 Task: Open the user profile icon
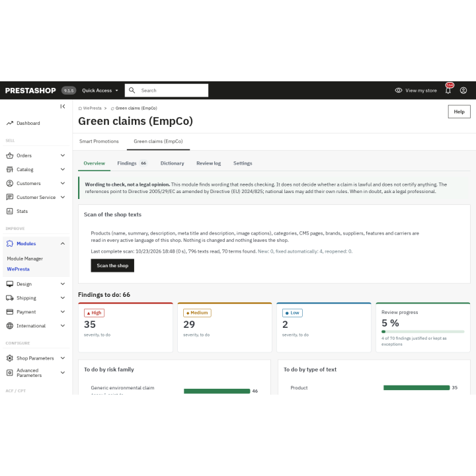(463, 91)
